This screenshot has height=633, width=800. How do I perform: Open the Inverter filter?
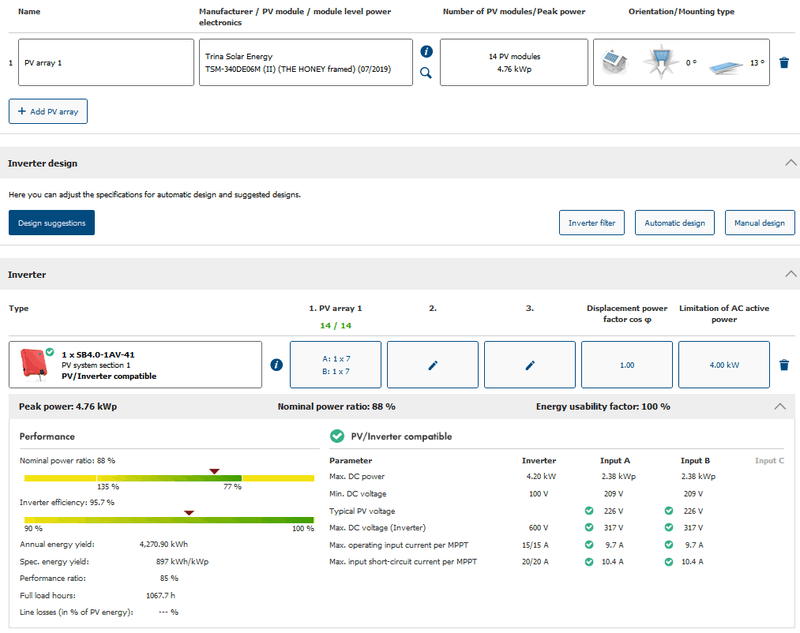[x=591, y=223]
